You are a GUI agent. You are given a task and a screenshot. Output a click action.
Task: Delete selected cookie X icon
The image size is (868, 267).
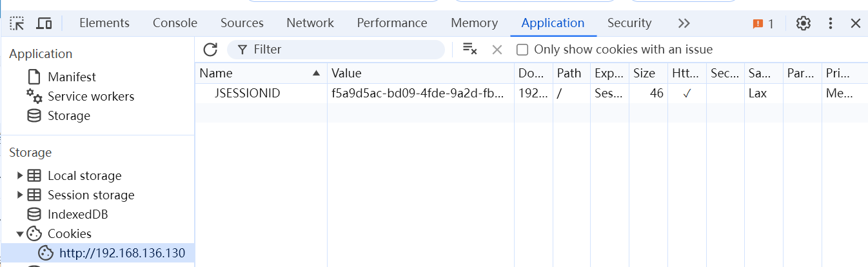click(497, 50)
